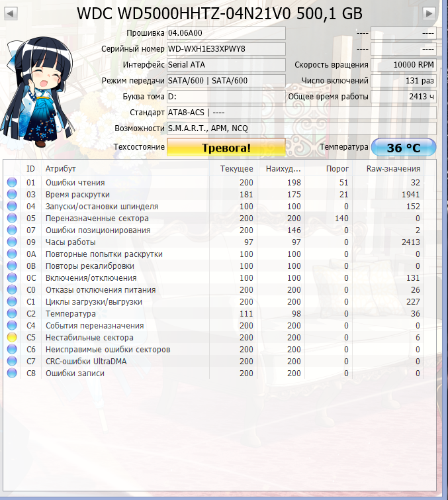The height and width of the screenshot is (500, 448).
Task: Click status orb for Отказы отключения питания
Action: click(12, 289)
